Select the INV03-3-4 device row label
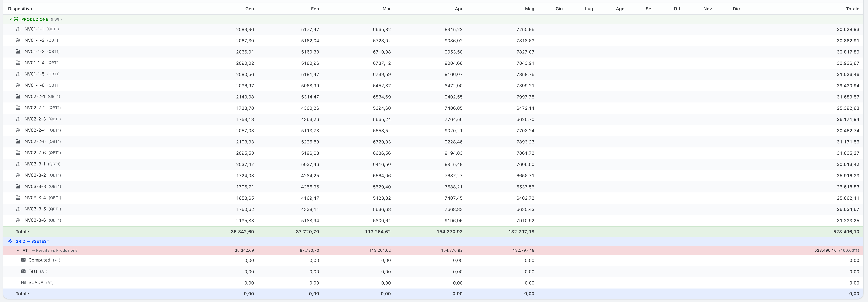Screen dimensions: 868x302 pyautogui.click(x=42, y=198)
